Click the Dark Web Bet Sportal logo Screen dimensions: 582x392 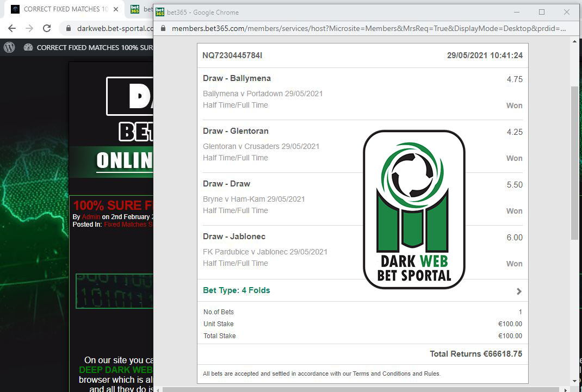coord(414,209)
